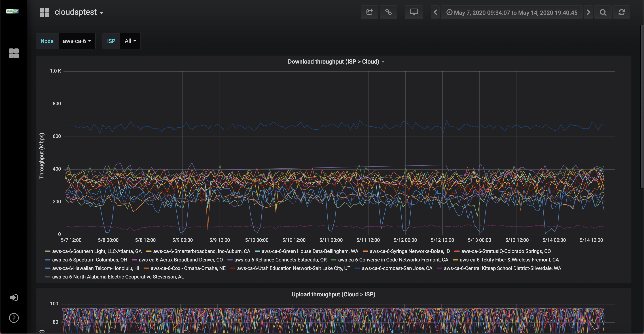Image resolution: width=644 pixels, height=334 pixels.
Task: Share dashboard with the share icon
Action: [x=369, y=12]
